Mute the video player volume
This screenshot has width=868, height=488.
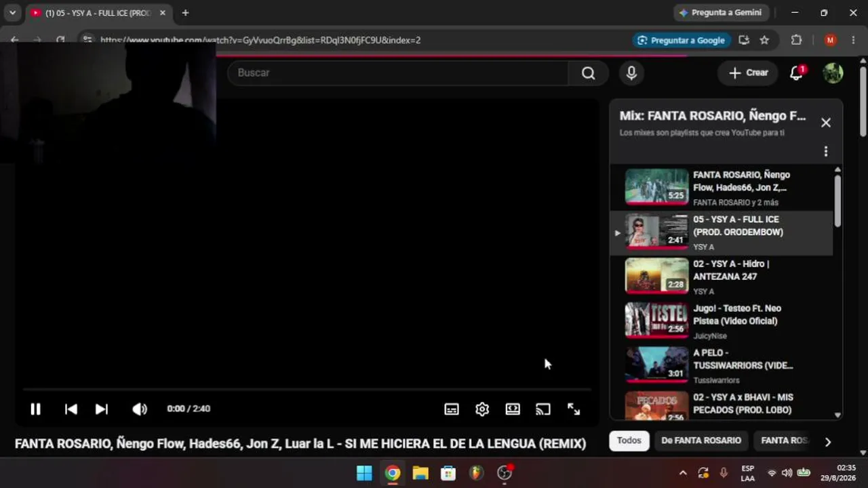tap(140, 409)
